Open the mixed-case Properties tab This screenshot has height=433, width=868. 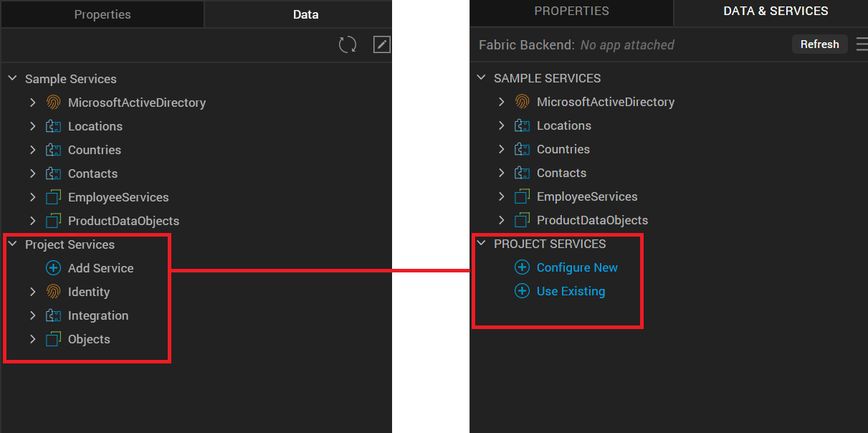click(102, 14)
